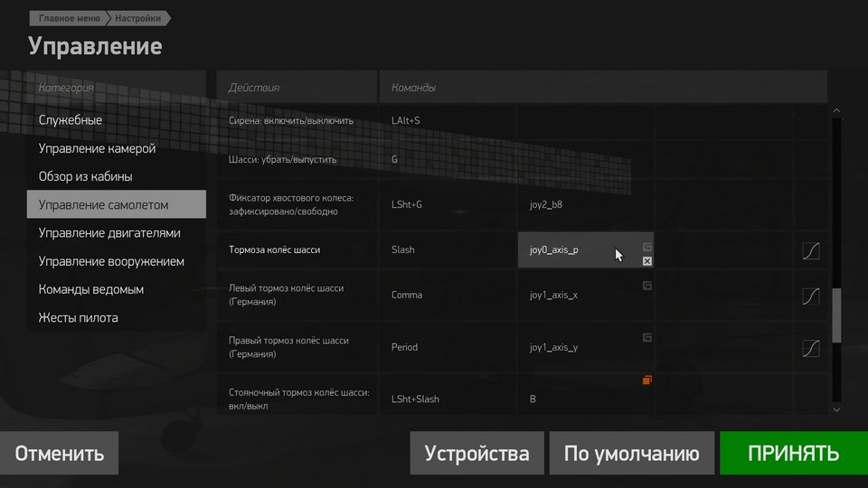The image size is (868, 488).
Task: Open response curve for Правый тормоз колёс шасси
Action: coord(811,348)
